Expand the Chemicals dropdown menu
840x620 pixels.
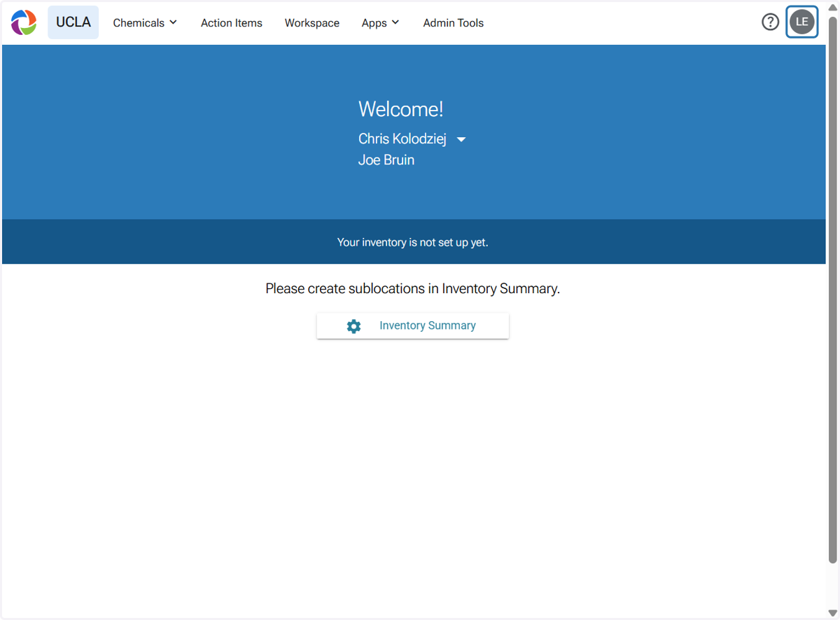pyautogui.click(x=145, y=22)
